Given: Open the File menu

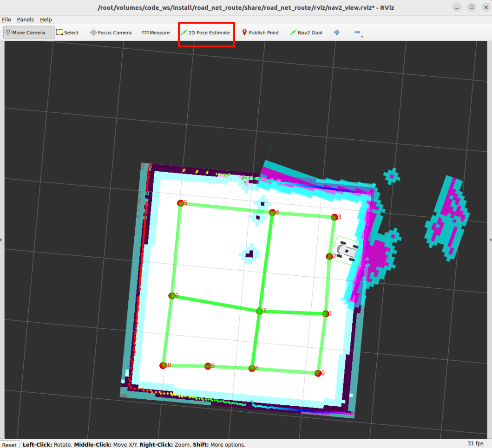Looking at the screenshot, I should (6, 19).
